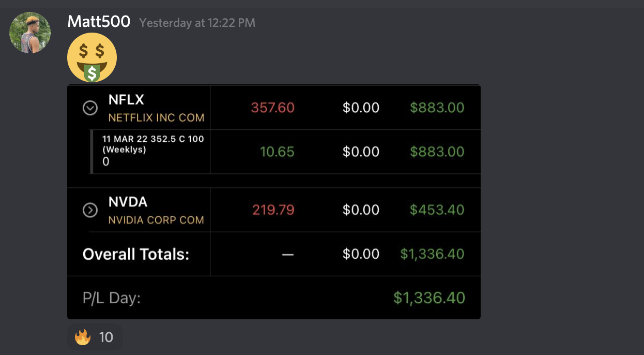644x355 pixels.
Task: Click the P/L Day label
Action: click(x=112, y=298)
